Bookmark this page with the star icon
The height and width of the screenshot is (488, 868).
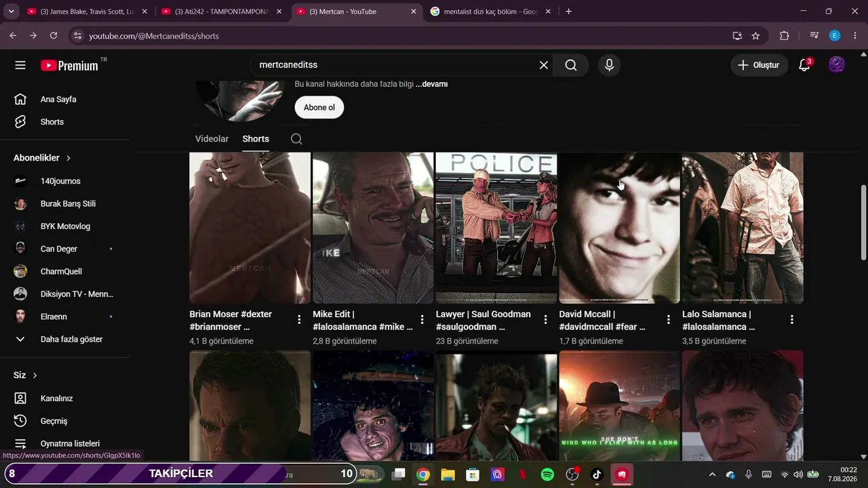tap(755, 36)
